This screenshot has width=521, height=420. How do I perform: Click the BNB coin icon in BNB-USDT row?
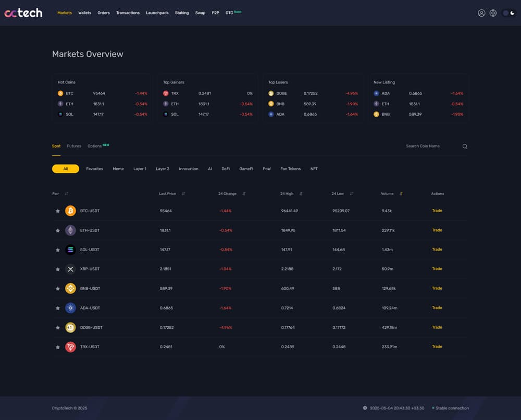pyautogui.click(x=70, y=288)
